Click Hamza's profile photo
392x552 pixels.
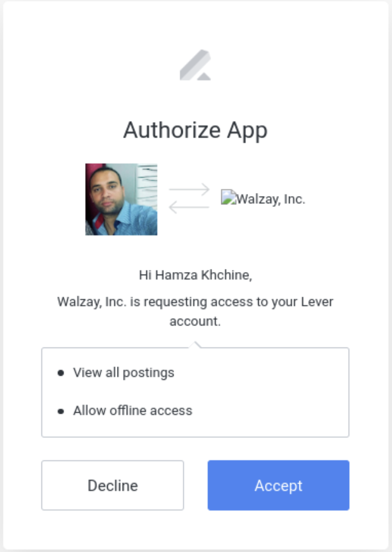(121, 199)
